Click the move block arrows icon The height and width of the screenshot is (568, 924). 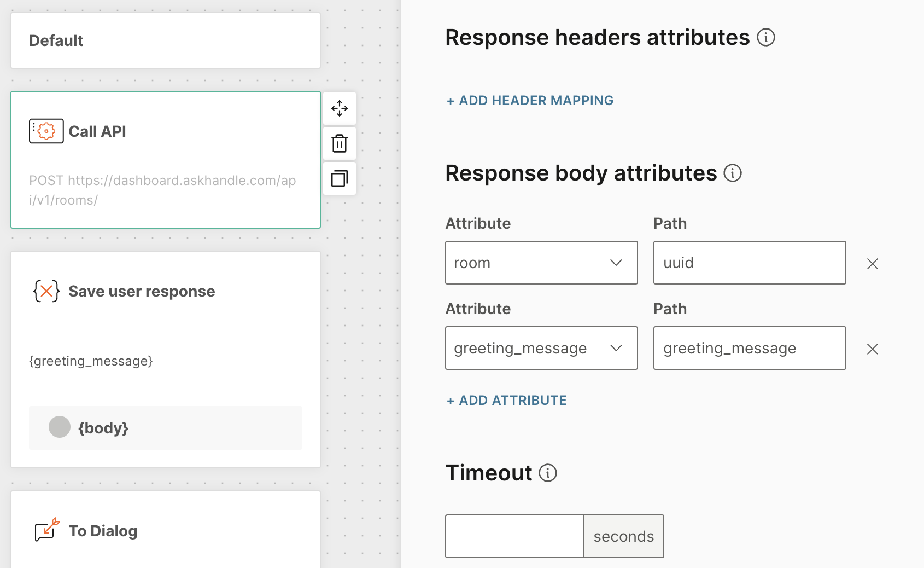[340, 108]
